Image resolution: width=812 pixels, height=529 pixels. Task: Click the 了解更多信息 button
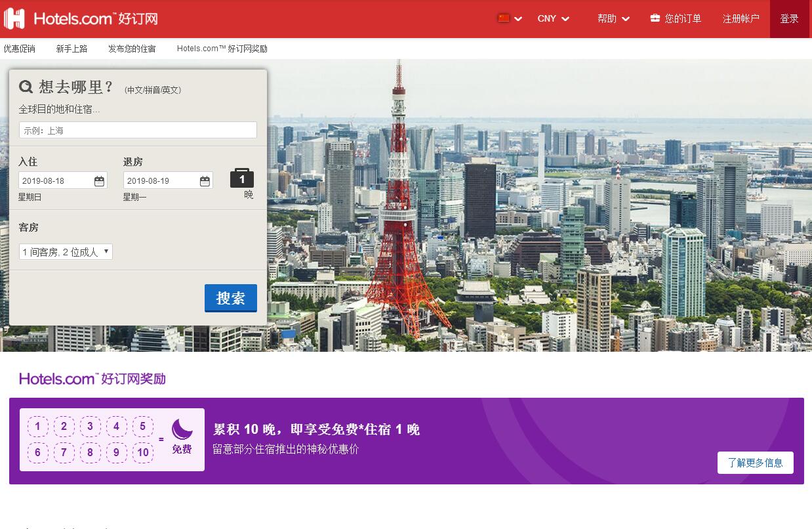point(755,463)
